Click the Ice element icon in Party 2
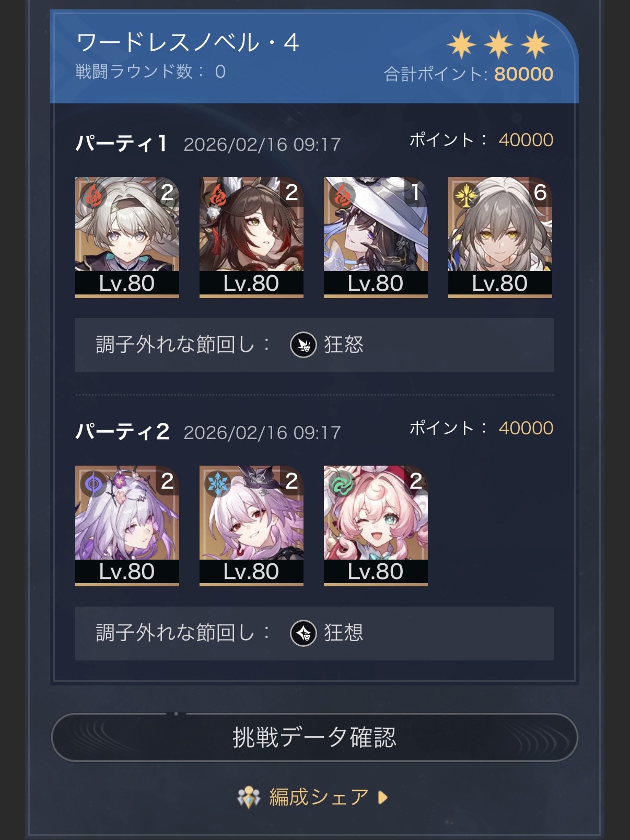Viewport: 630px width, 840px height. click(x=218, y=484)
